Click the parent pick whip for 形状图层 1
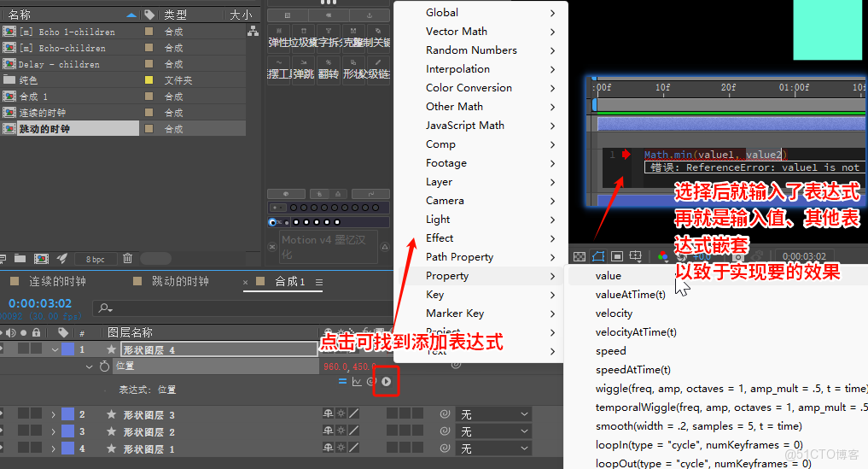The height and width of the screenshot is (469, 868). coord(445,448)
